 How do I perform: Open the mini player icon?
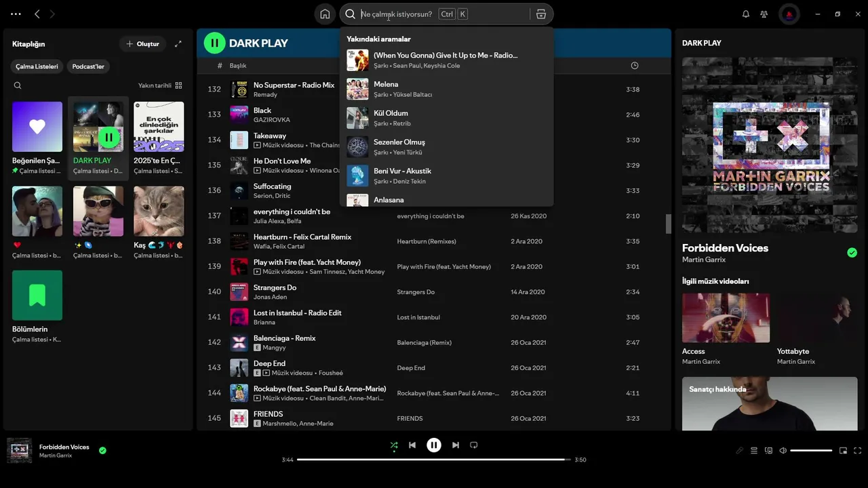[843, 451]
